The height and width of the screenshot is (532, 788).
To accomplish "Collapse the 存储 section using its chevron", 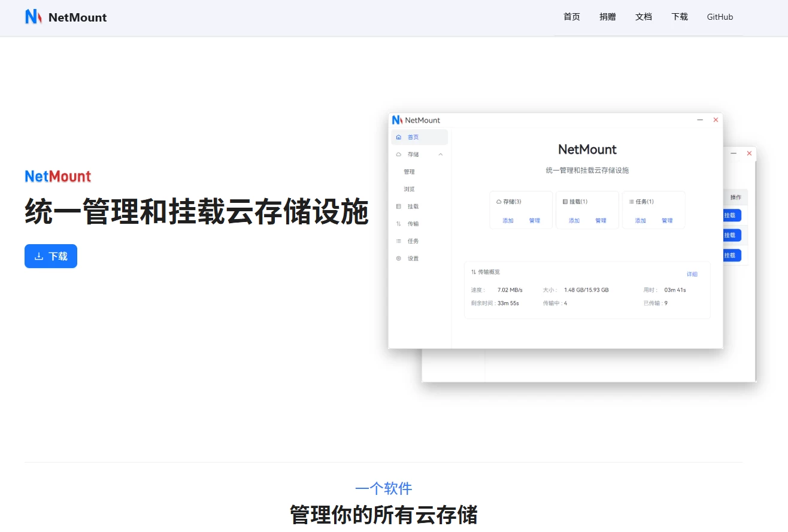I will (x=441, y=154).
